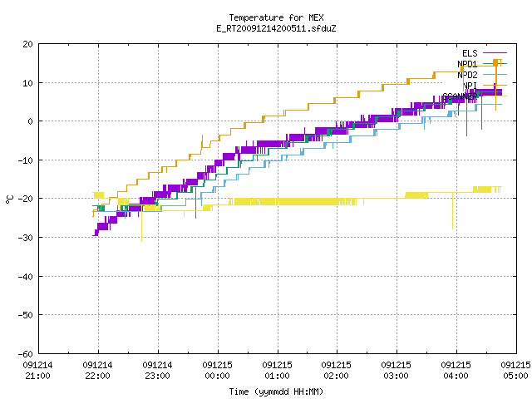Click the y-axis tick label -50

click(x=26, y=315)
